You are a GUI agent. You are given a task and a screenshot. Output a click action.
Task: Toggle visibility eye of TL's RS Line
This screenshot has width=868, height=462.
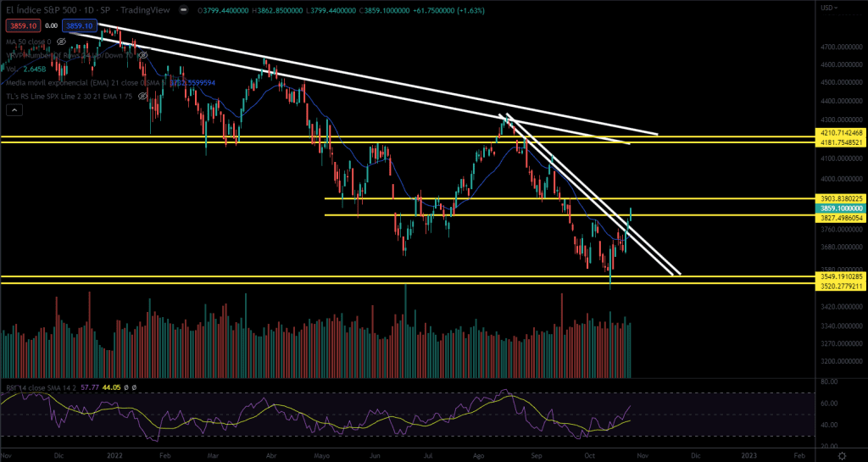point(142,97)
